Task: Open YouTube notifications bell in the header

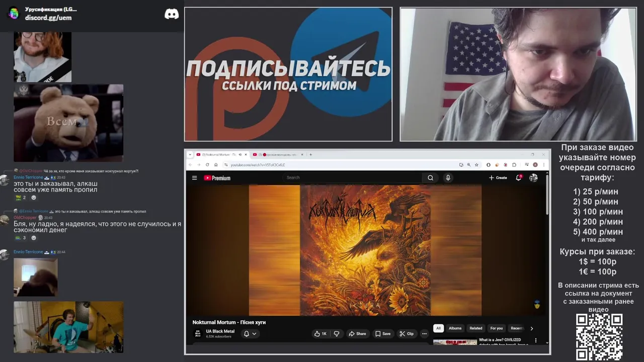Action: (519, 177)
